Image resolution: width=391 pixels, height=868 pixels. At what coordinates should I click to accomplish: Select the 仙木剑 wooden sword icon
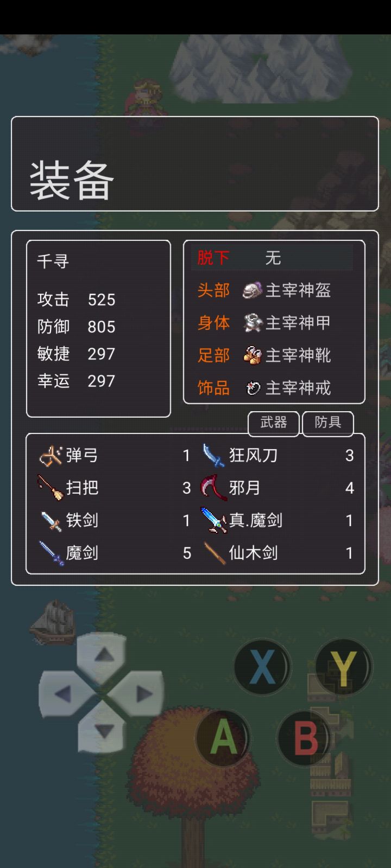[x=214, y=553]
